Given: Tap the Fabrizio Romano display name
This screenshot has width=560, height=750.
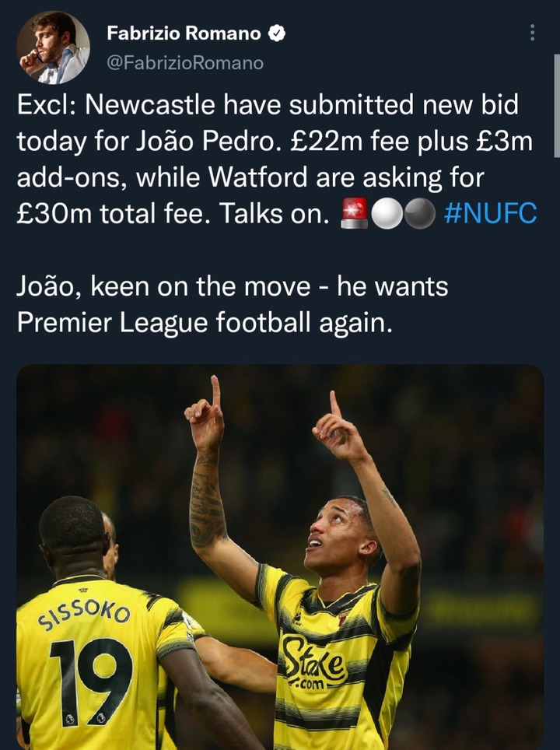Looking at the screenshot, I should click(x=184, y=33).
